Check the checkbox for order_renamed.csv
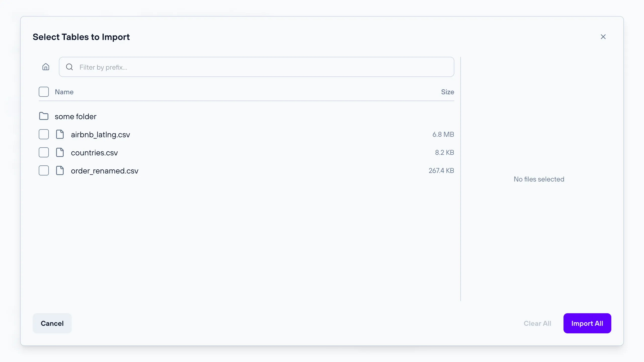Viewport: 644px width, 362px height. tap(44, 170)
